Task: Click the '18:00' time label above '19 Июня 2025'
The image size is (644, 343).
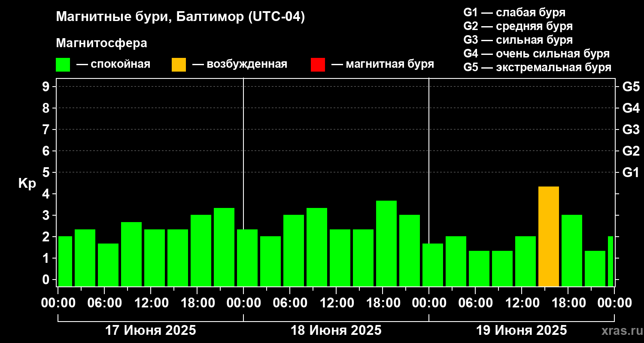Action: [x=568, y=303]
